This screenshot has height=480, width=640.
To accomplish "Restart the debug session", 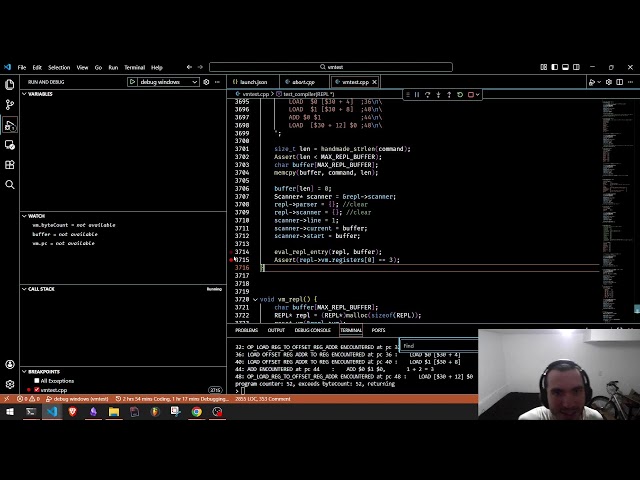I will coord(460,95).
